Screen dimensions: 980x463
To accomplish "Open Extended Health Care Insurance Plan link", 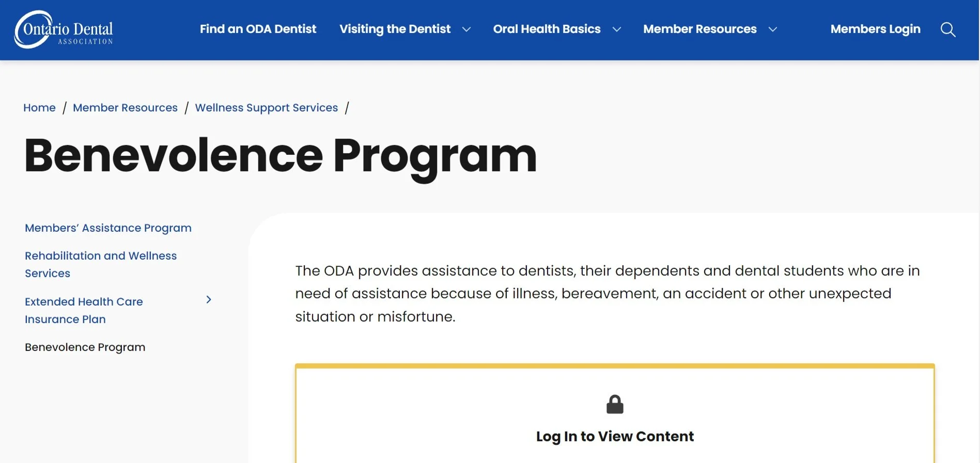I will coord(84,310).
